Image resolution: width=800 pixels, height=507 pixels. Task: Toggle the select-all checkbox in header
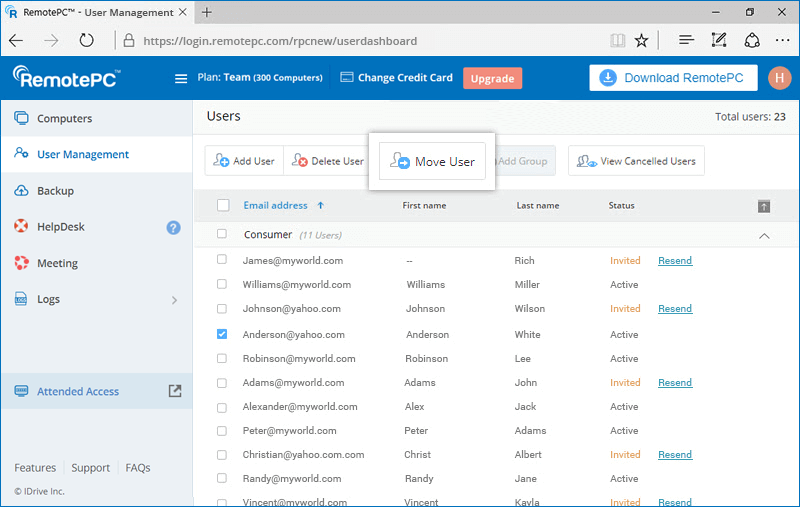point(223,205)
